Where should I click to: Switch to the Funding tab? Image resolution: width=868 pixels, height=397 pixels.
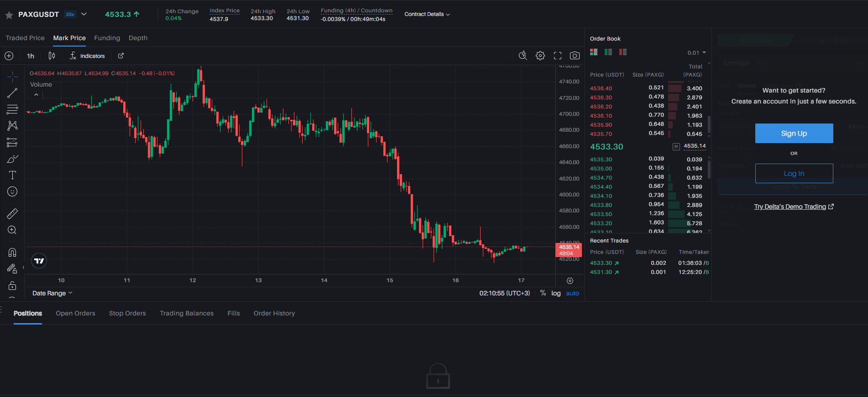[107, 38]
